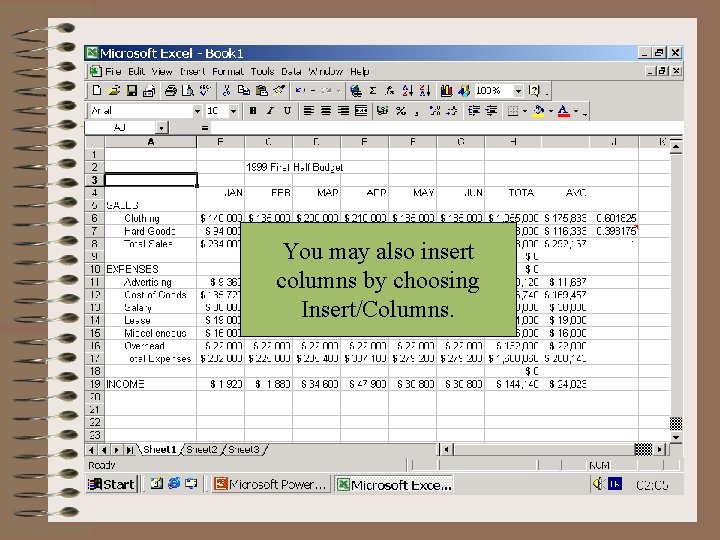
Task: Switch to the Sheet2 tab
Action: (202, 450)
